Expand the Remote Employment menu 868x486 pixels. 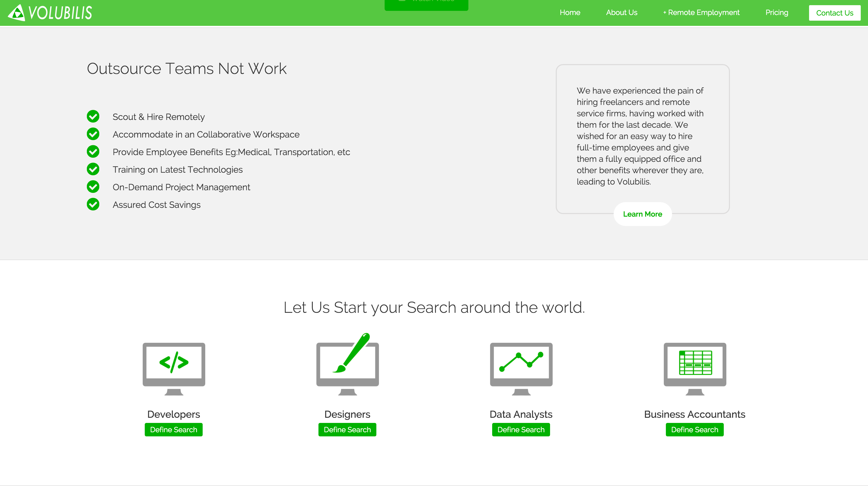pos(701,12)
